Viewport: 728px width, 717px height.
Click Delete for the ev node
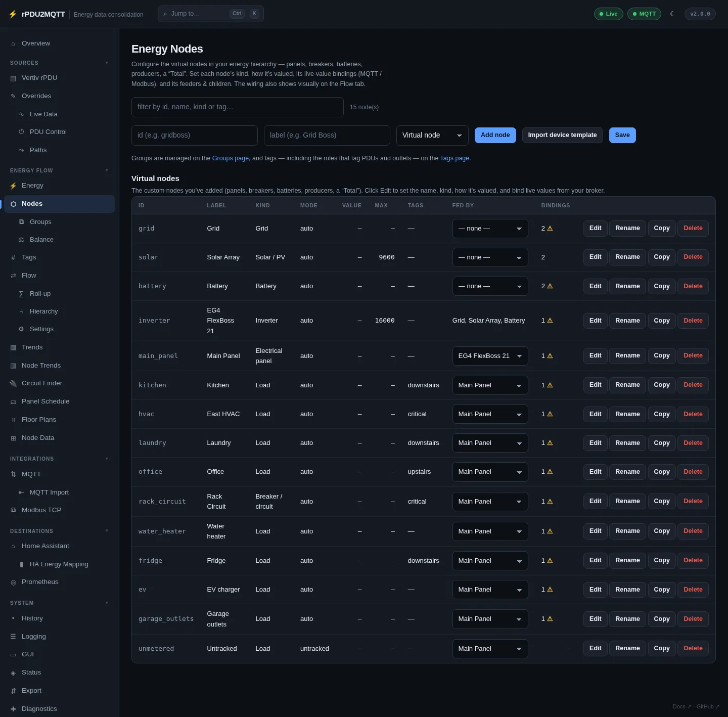[693, 590]
